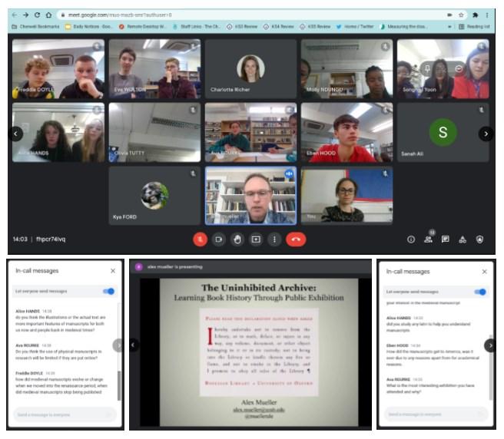Toggle the camera button in Meet controls
The width and height of the screenshot is (504, 439).
coord(218,239)
